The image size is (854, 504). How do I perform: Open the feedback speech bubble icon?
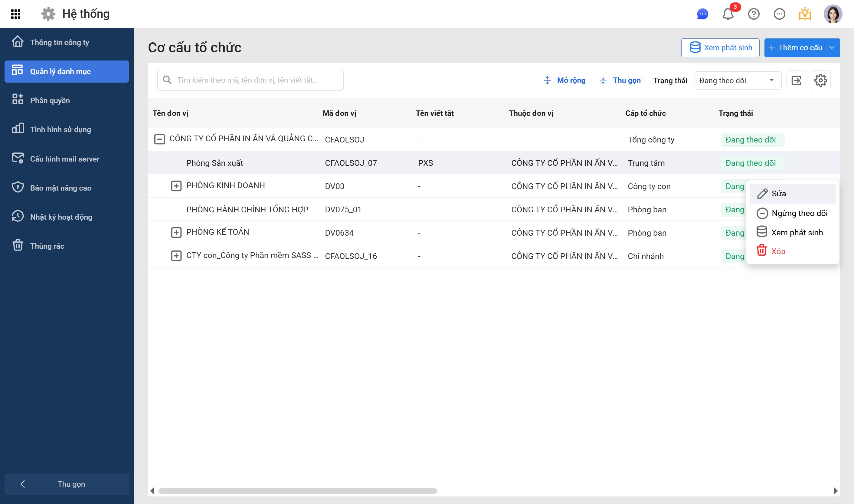pyautogui.click(x=779, y=14)
